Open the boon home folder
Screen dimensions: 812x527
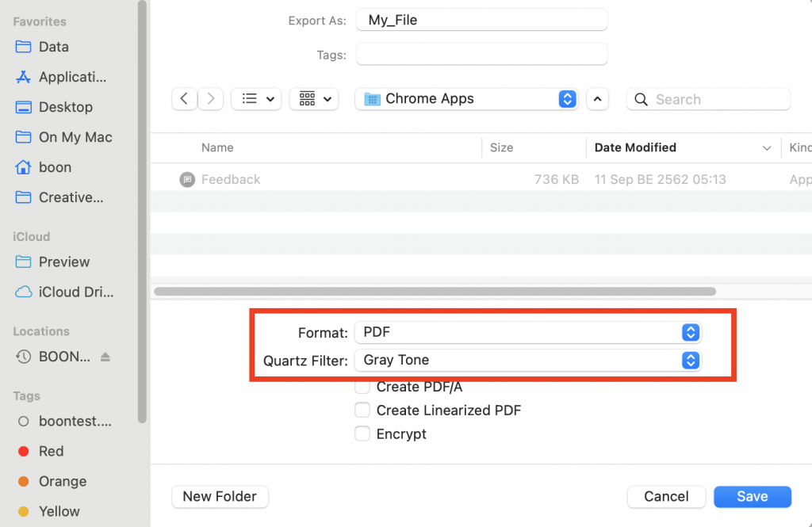55,167
